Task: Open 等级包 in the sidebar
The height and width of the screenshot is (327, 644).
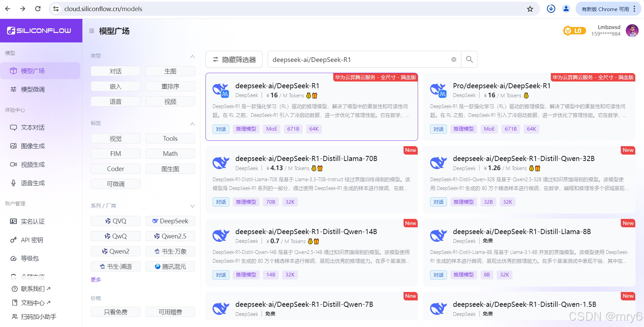Action: [40, 258]
